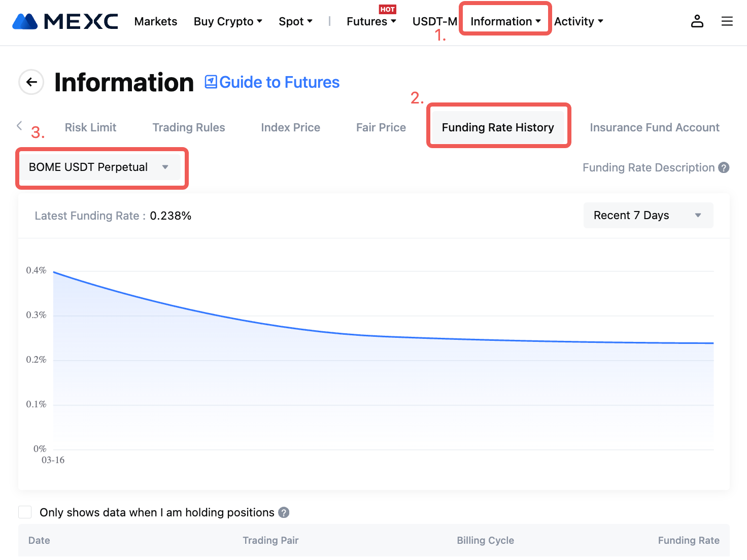Viewport: 747px width, 560px height.
Task: Open the Spot dropdown menu
Action: [295, 21]
